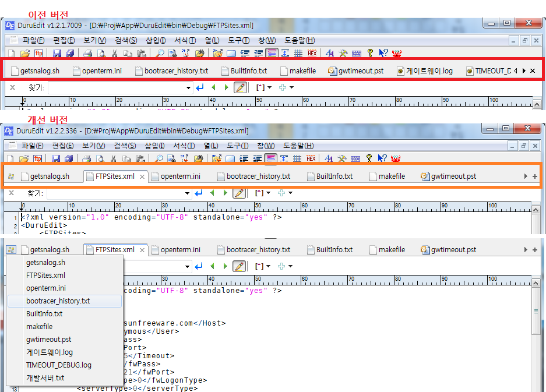
Task: Click the Print icon in the v1.2.1.7009 toolbar
Action: (x=88, y=53)
